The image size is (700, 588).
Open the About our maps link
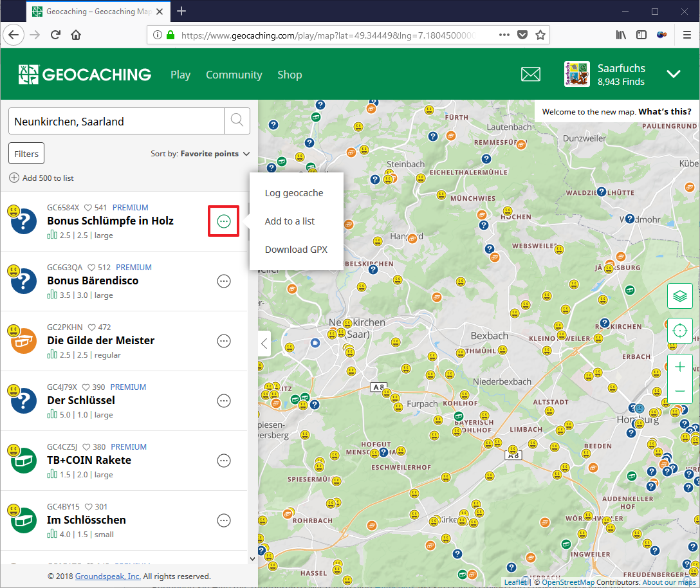(x=669, y=582)
